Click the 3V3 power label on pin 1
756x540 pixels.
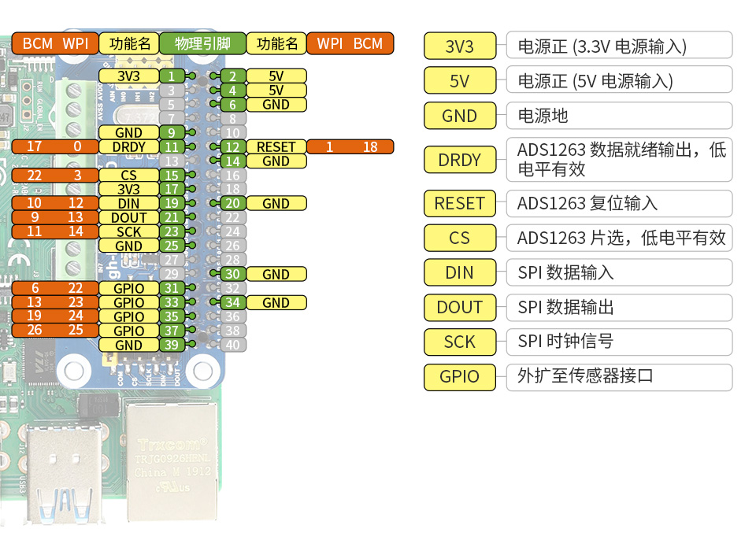pos(128,76)
